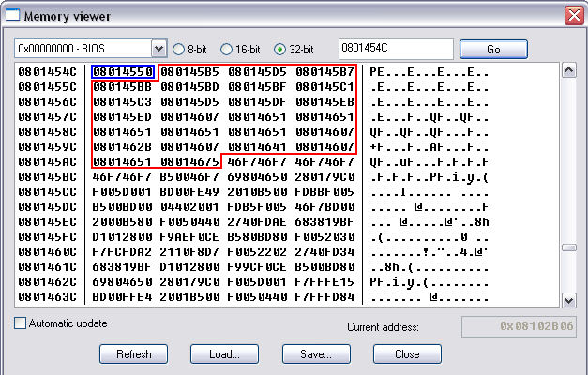Click the Close button at the bottom
Screen dimensions: 588x375
(407, 354)
